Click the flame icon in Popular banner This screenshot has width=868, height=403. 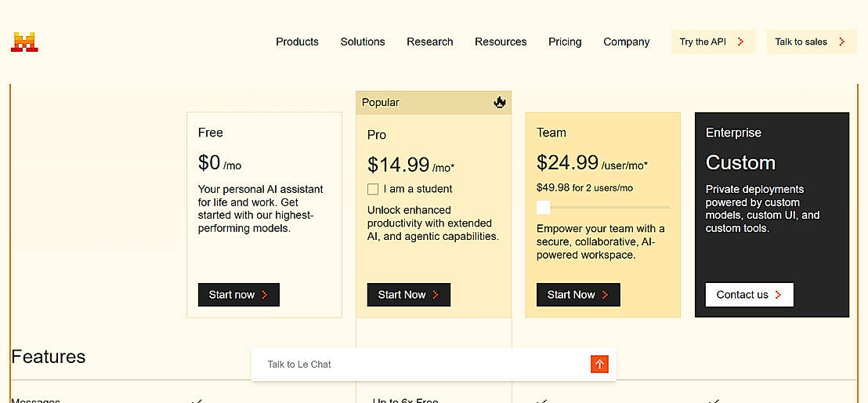pos(500,102)
